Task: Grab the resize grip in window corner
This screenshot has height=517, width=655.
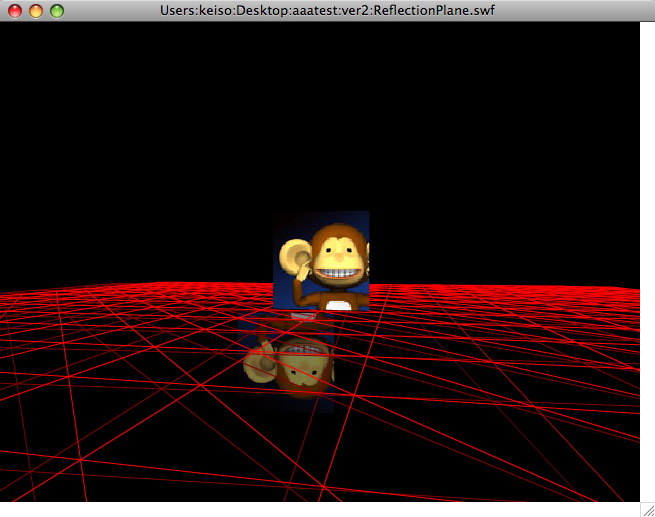Action: tap(647, 509)
